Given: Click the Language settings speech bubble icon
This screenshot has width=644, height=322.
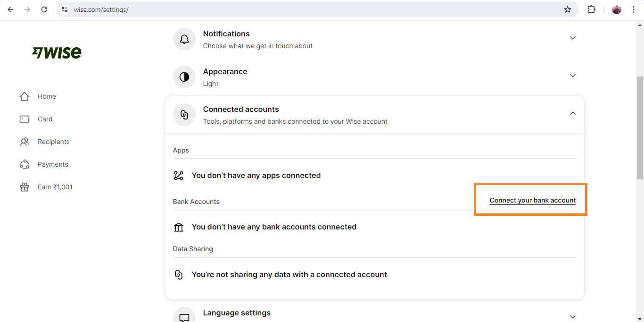Looking at the screenshot, I should [184, 317].
